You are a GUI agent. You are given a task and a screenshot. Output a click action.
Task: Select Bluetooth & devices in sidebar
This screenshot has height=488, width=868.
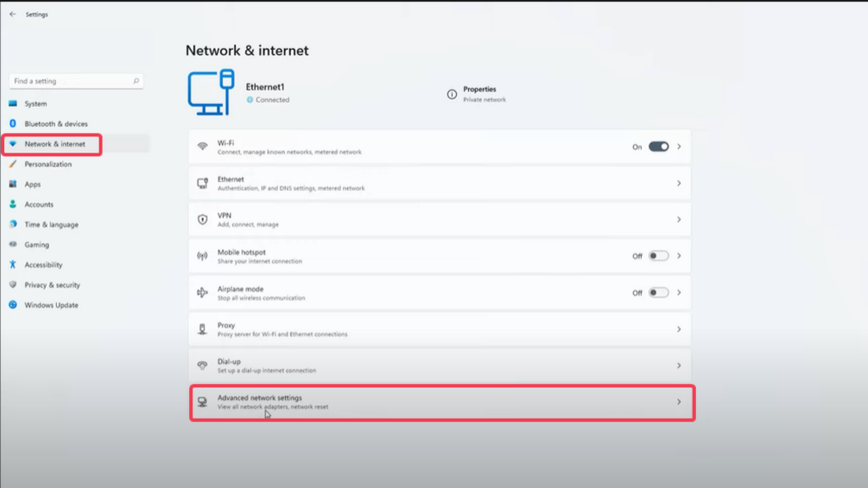pyautogui.click(x=56, y=124)
